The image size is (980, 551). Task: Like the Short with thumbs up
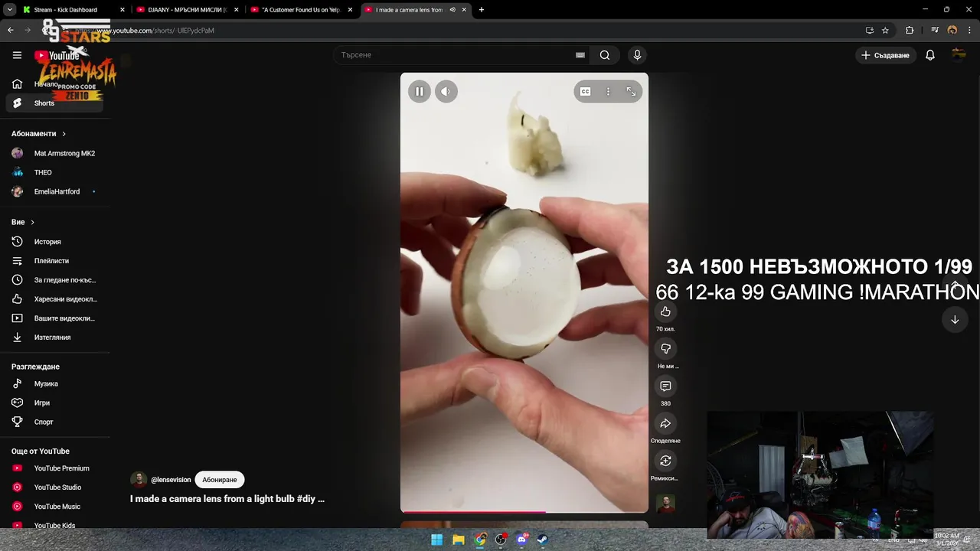(x=665, y=311)
